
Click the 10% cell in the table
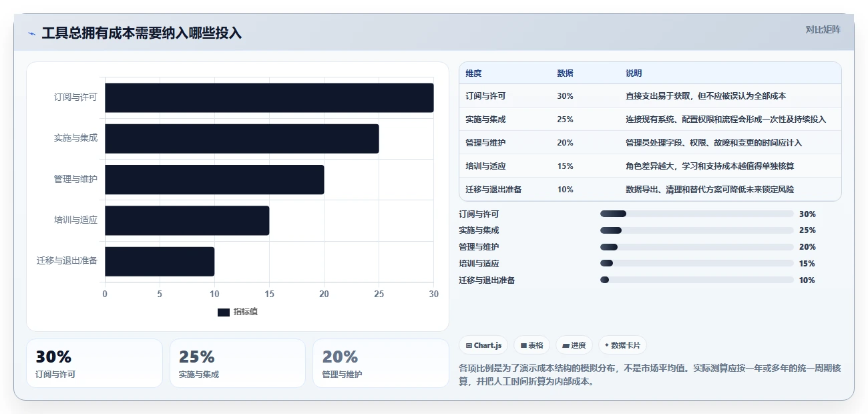click(565, 190)
